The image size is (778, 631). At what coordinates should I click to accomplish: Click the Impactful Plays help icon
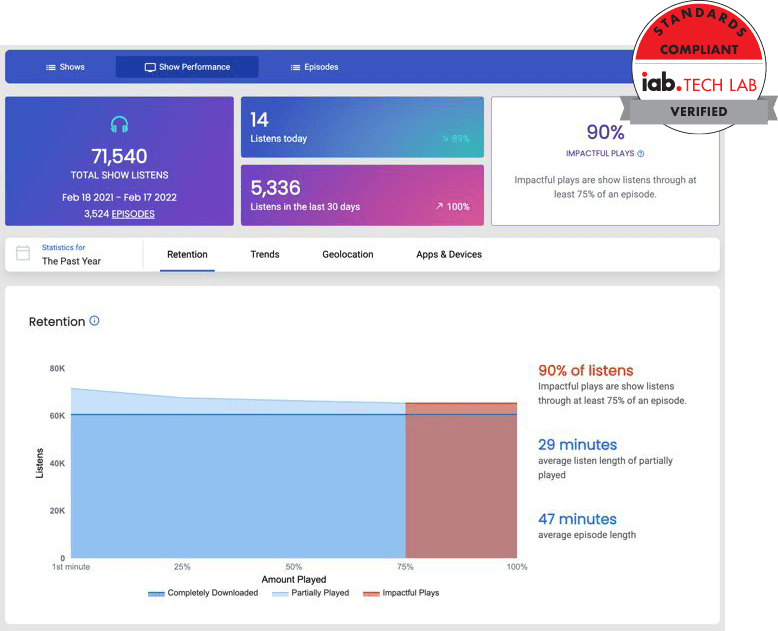pyautogui.click(x=641, y=154)
